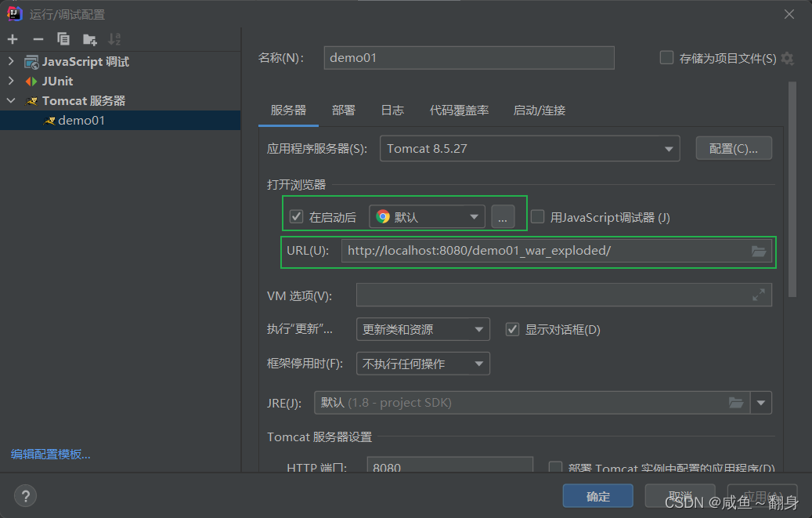
Task: Click the name field containing demo01
Action: click(469, 57)
